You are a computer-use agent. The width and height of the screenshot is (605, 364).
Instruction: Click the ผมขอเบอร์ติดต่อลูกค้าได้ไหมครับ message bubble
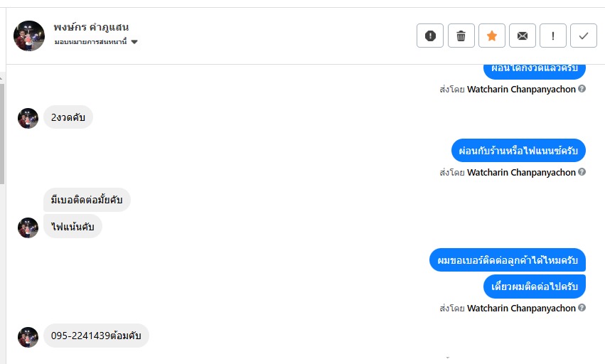[x=507, y=259]
